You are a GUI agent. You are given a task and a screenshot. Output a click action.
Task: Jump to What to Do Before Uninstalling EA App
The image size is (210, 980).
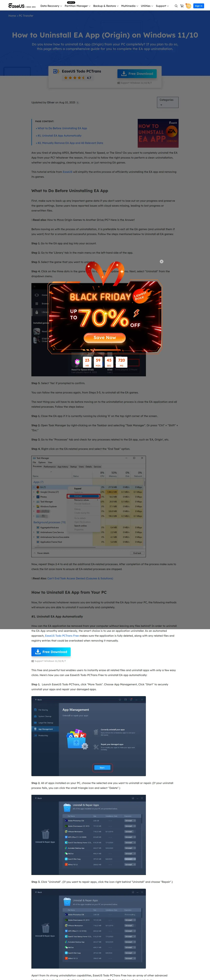62,129
